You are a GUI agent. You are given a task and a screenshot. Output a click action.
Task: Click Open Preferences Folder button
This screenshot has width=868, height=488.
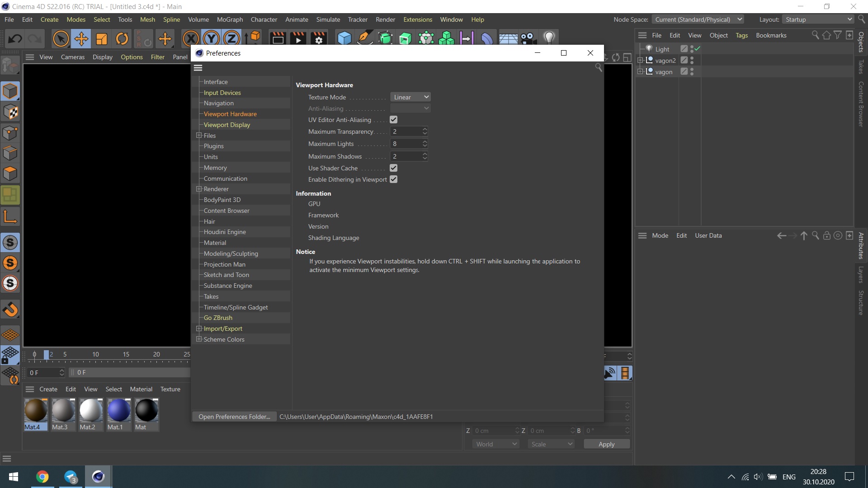(x=234, y=417)
